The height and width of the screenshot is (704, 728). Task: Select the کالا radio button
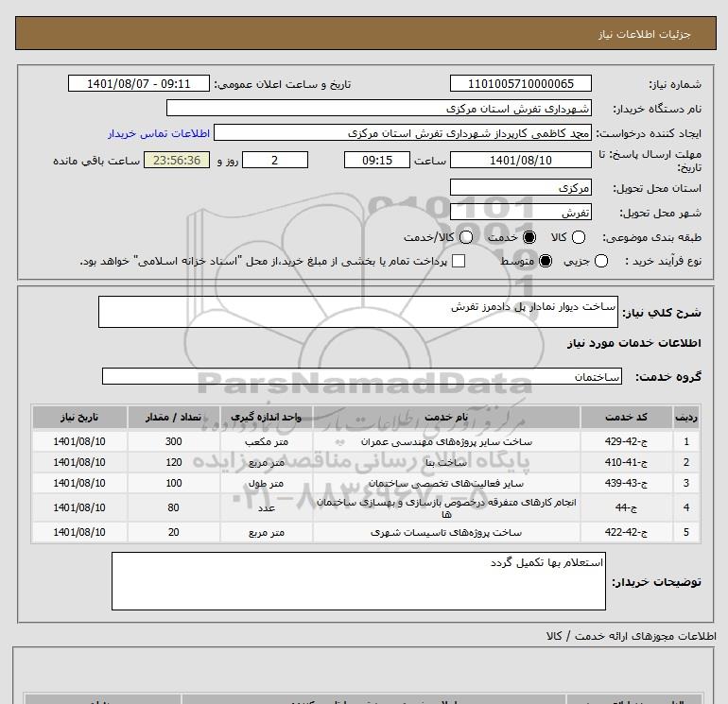click(x=579, y=237)
